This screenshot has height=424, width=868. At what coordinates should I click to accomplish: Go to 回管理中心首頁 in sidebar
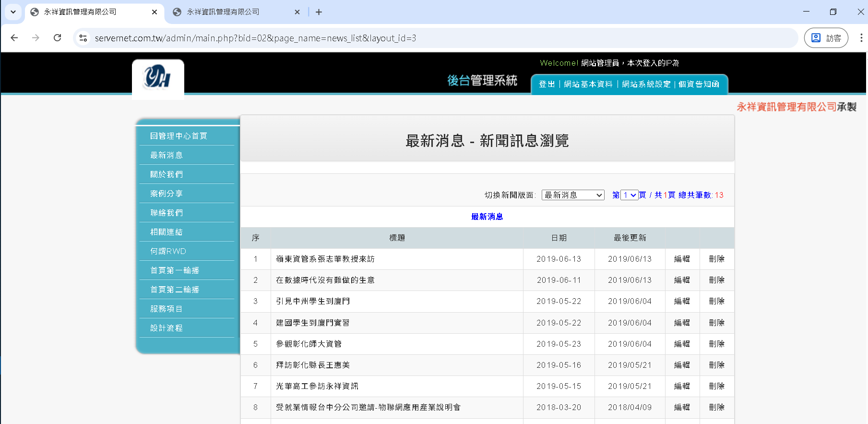click(178, 136)
